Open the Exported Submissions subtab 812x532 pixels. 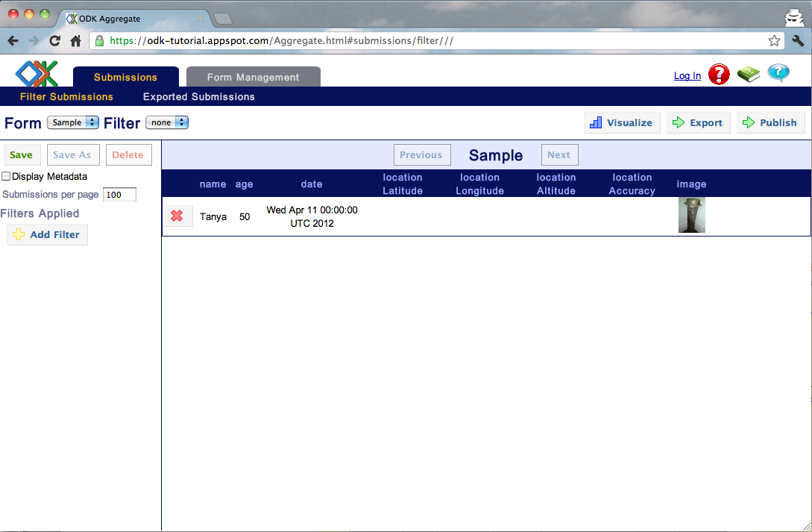(x=198, y=97)
